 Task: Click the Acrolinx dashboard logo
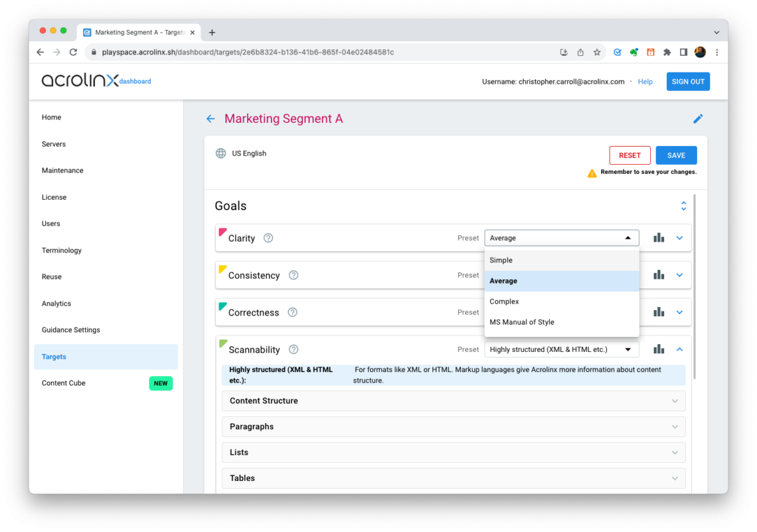click(96, 80)
